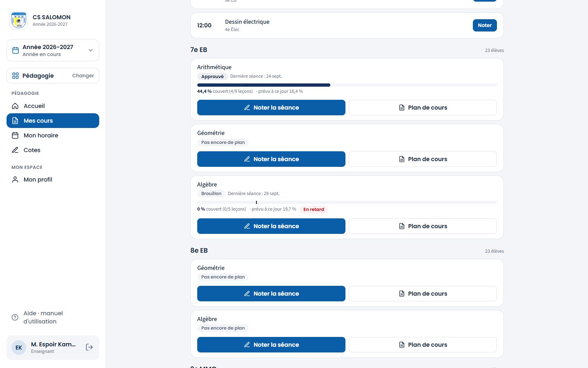Open Plan de cours for 7e EB Algèbre
The image size is (588, 368).
tap(423, 226)
